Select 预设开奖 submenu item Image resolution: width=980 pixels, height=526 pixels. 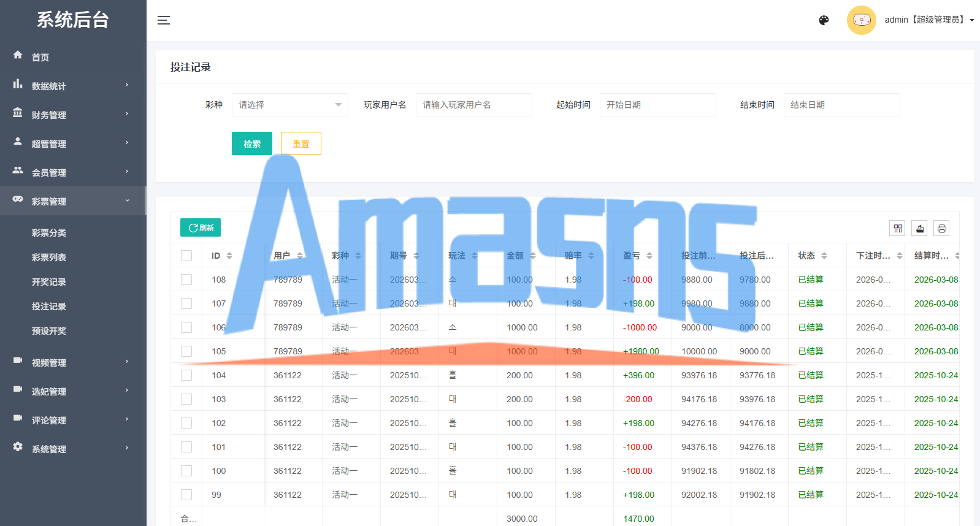tap(49, 331)
